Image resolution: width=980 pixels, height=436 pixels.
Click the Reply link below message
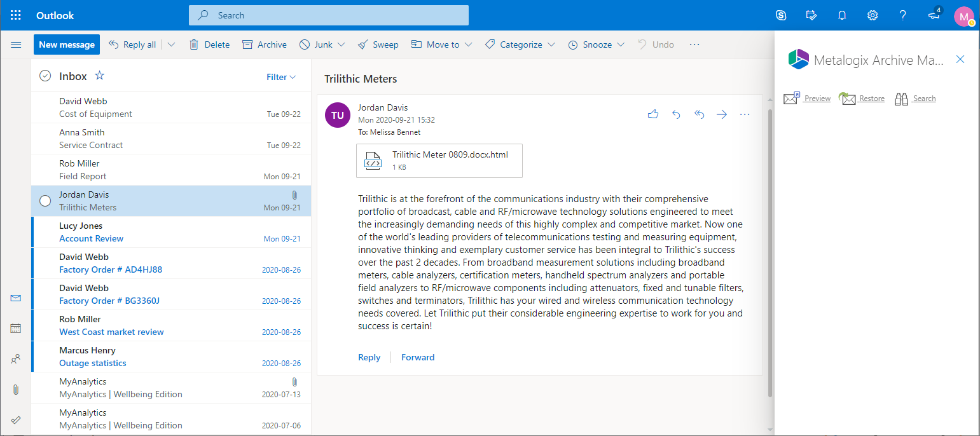(x=369, y=357)
